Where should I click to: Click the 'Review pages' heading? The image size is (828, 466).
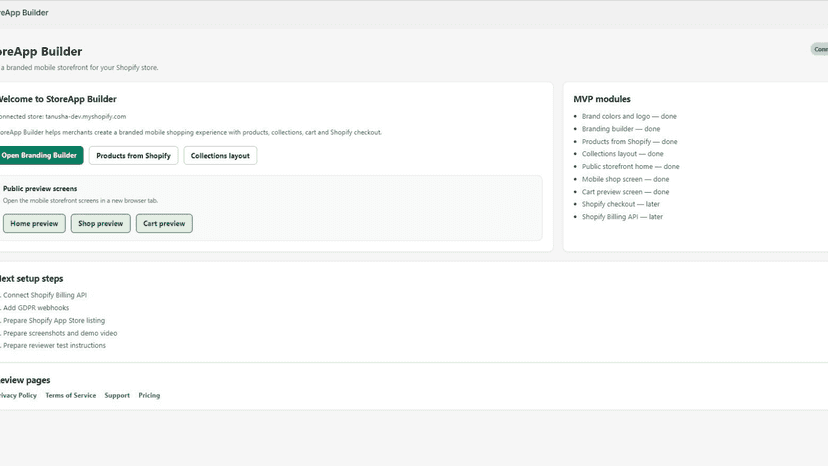tap(25, 380)
